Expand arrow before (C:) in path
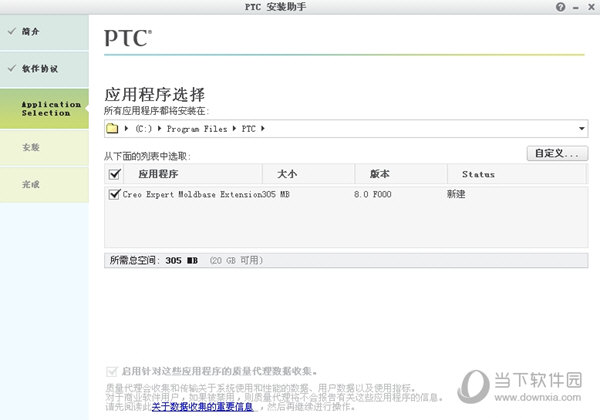 [126, 129]
